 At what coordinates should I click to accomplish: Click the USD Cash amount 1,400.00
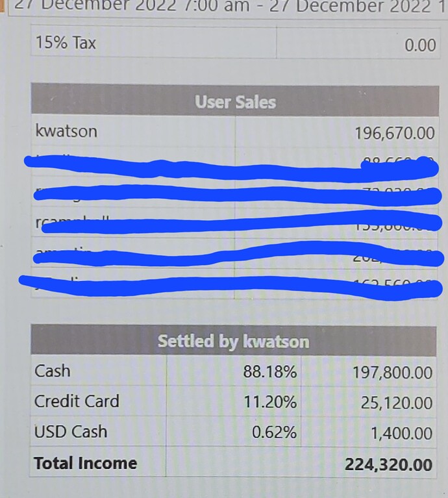click(402, 433)
